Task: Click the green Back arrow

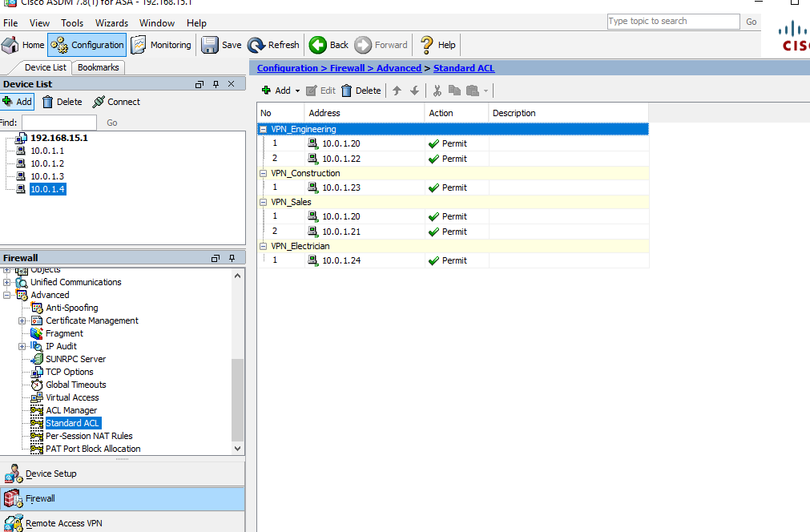Action: (x=318, y=45)
